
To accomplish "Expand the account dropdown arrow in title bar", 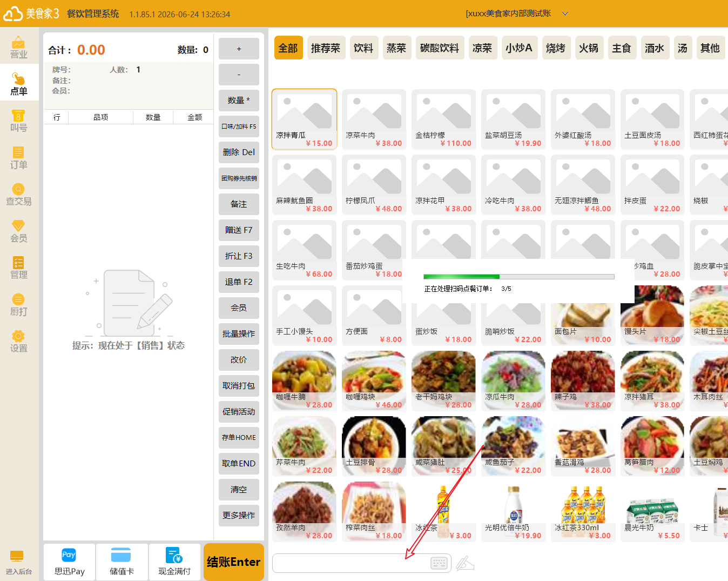I will tap(565, 14).
